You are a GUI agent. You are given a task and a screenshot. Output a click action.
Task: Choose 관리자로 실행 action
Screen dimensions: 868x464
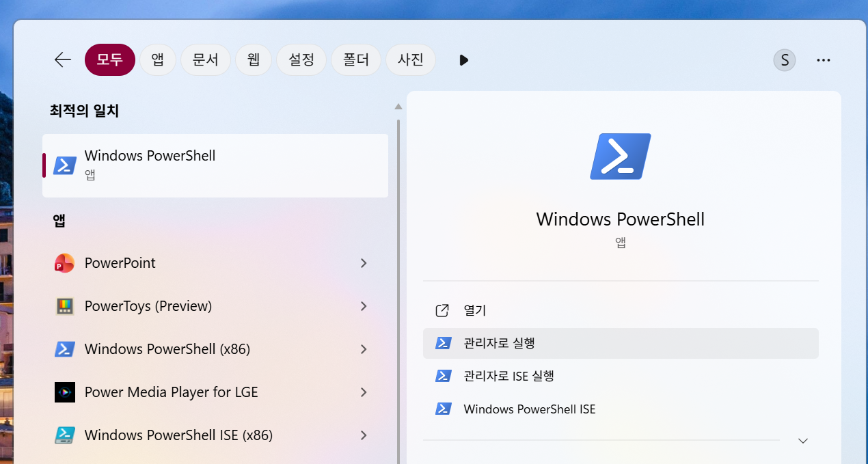(x=621, y=343)
